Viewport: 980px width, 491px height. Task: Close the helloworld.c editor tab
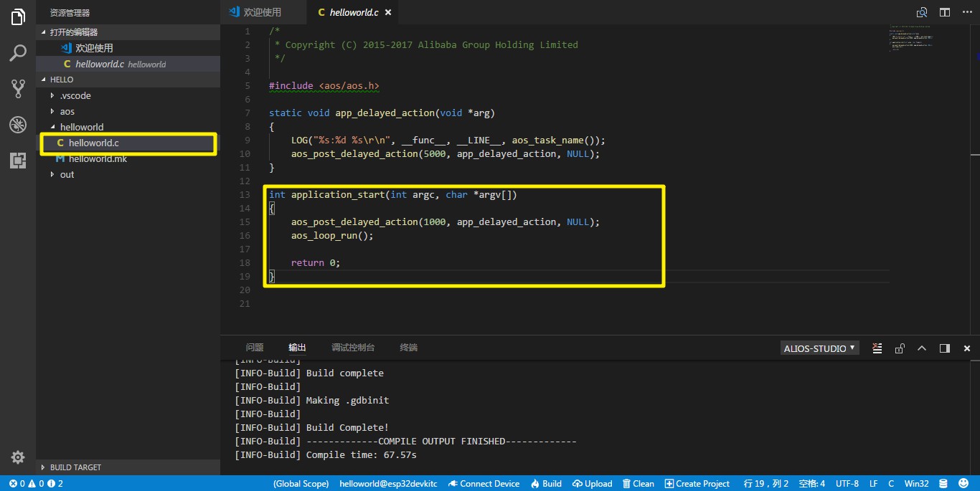coord(388,12)
